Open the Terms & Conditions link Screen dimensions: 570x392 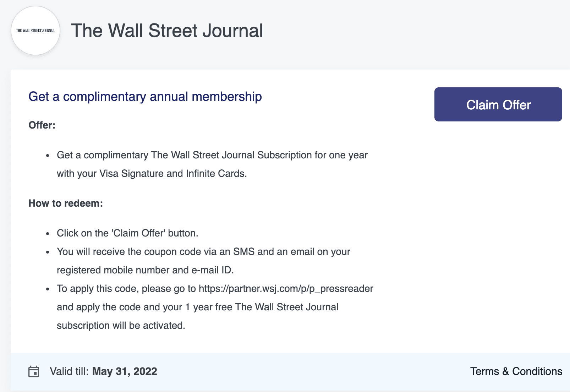(x=516, y=371)
